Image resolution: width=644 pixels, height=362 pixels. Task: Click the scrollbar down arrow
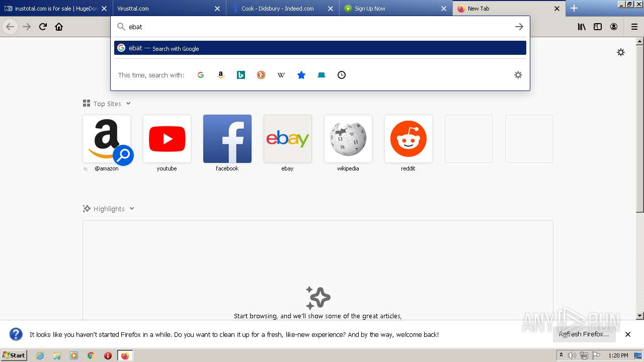coord(640,316)
